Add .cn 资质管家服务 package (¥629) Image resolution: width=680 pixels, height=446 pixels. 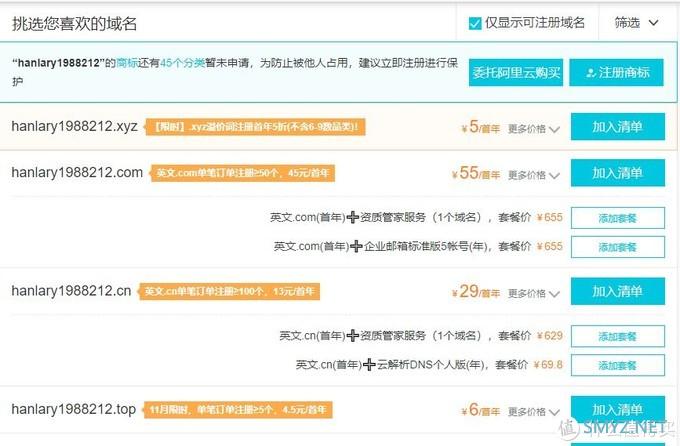coord(618,336)
